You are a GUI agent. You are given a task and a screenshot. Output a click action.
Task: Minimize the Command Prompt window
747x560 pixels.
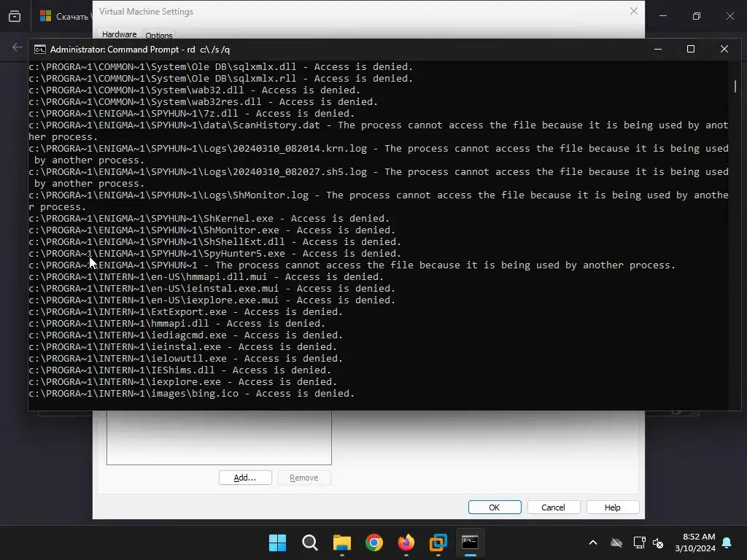(x=658, y=49)
